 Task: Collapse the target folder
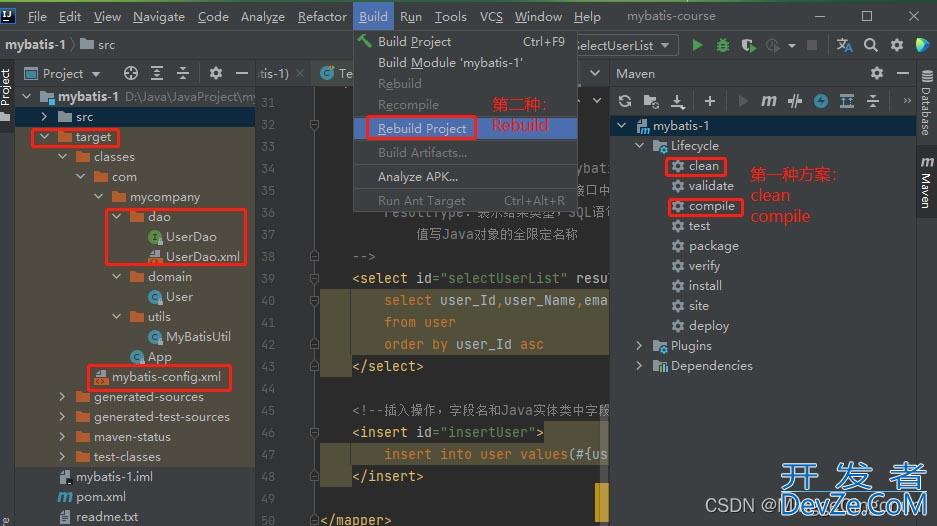point(44,137)
